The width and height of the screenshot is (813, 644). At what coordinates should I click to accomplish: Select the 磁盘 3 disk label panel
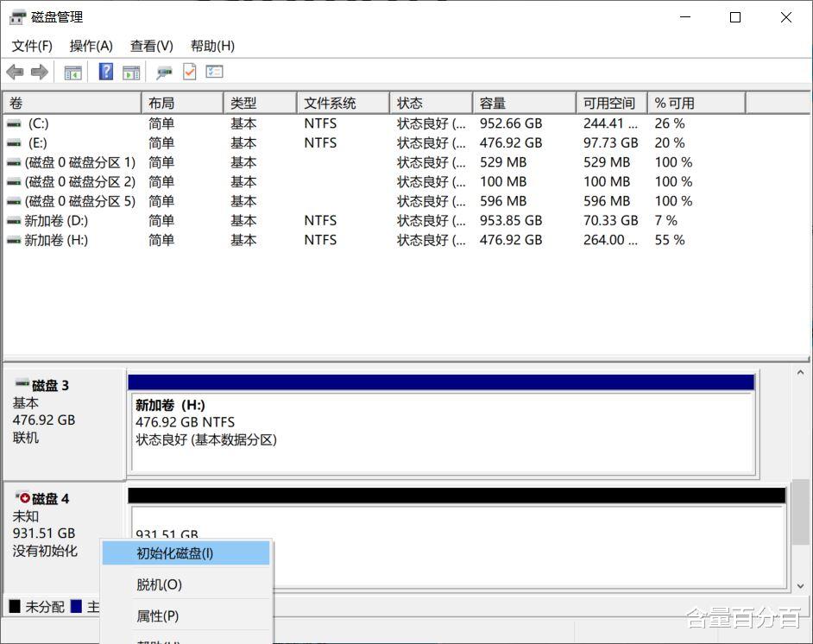[64, 424]
